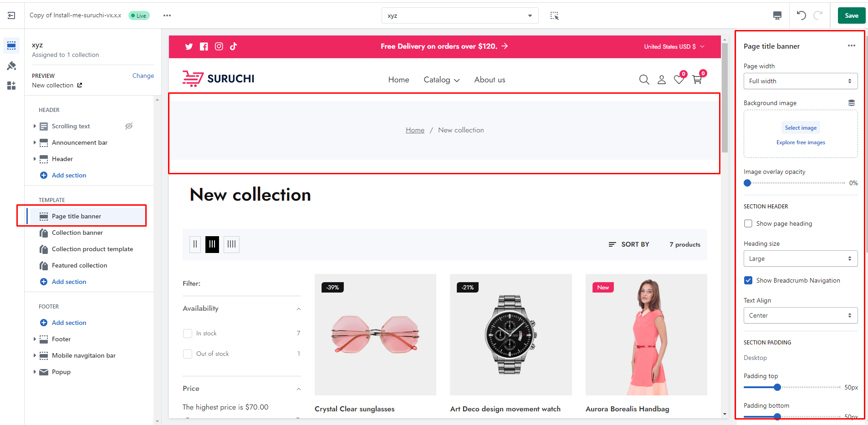Open the Catalog menu in preview
This screenshot has height=425, width=868.
tap(441, 80)
